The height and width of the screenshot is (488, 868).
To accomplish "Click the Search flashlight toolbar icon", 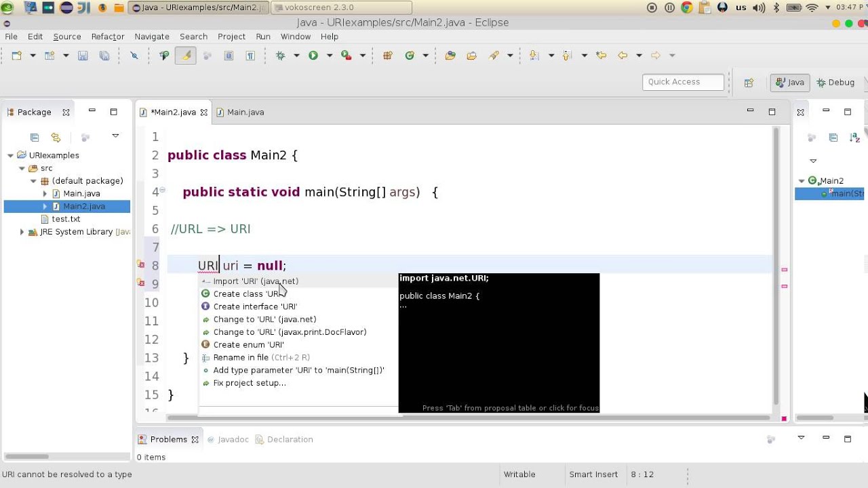I will point(494,56).
